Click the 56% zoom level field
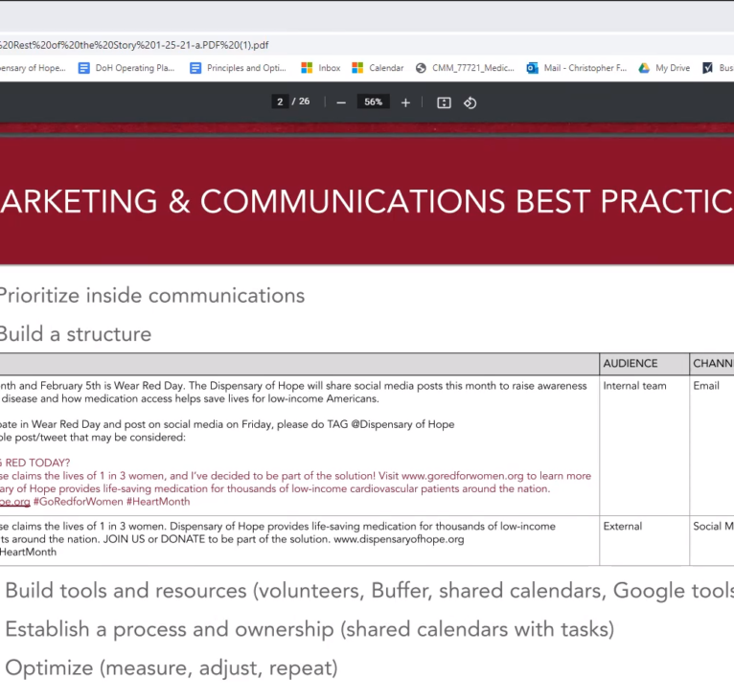This screenshot has width=734, height=700. pos(373,102)
